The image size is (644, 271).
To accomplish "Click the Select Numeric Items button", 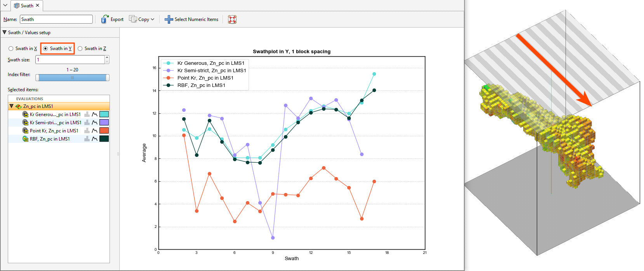I will tap(196, 19).
